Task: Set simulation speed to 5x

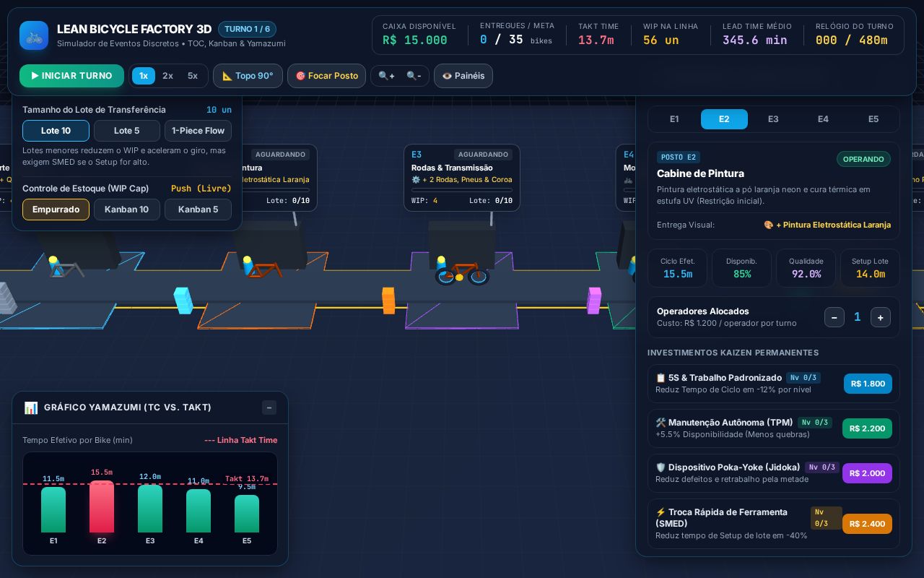Action: [x=193, y=76]
